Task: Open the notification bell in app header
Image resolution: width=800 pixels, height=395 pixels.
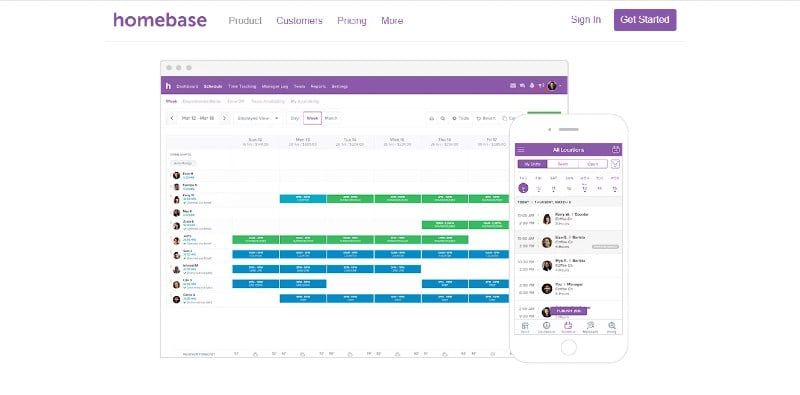Action: tap(532, 86)
